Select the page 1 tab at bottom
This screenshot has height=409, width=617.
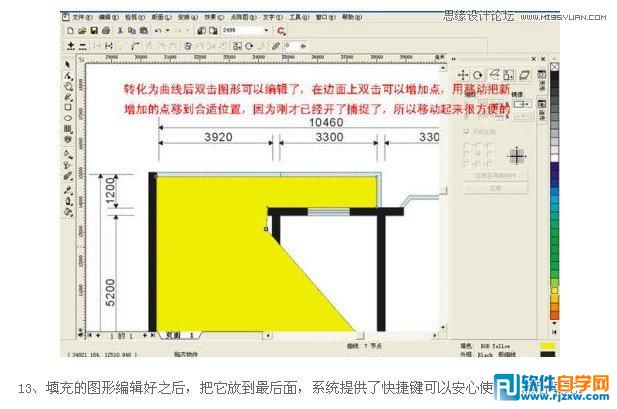click(x=179, y=335)
